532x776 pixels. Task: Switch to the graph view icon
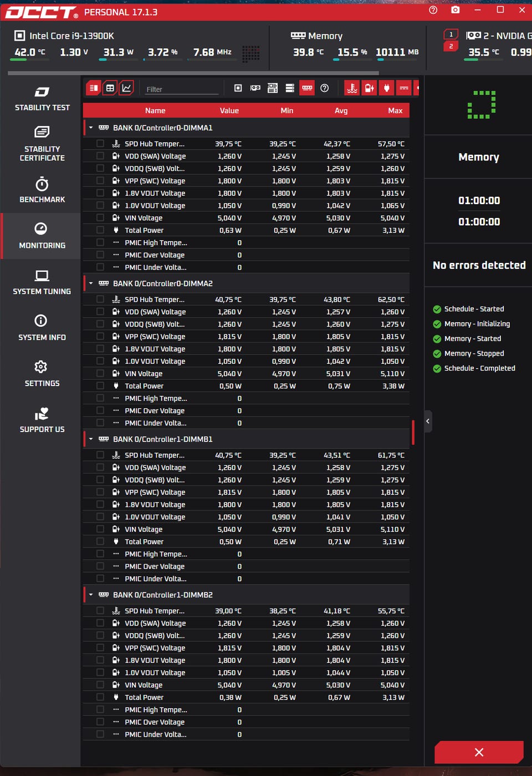point(126,88)
